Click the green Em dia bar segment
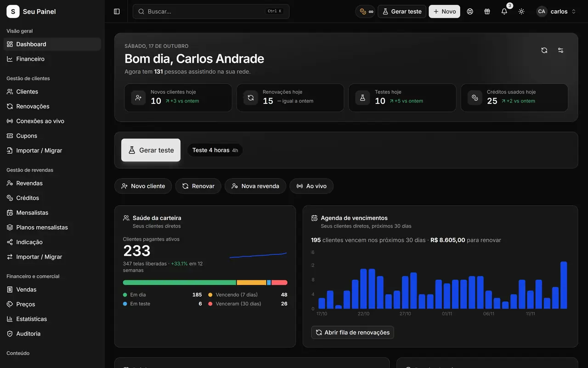This screenshot has width=588, height=368. [x=180, y=282]
